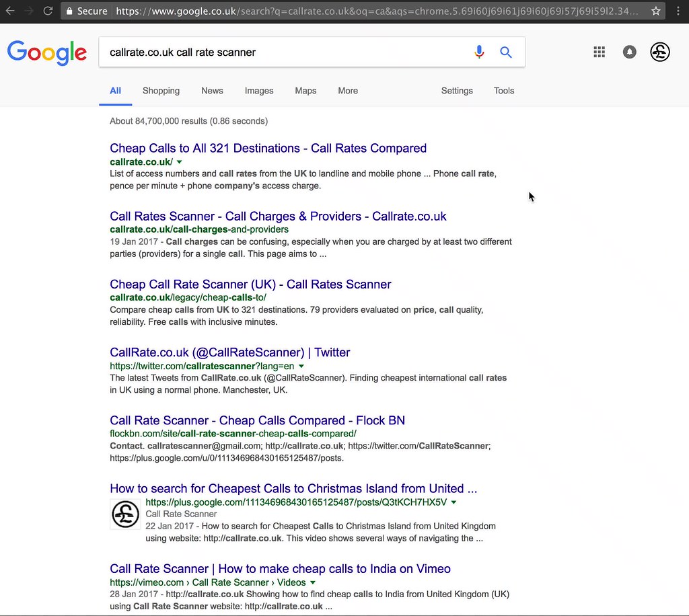Click the Google logo
Viewport: 689px width, 616px height.
coord(46,52)
